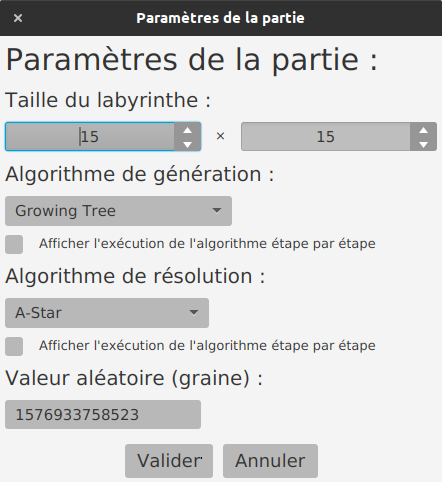Decrease the first labyrinth size with down arrow
Image resolution: width=442 pixels, height=482 pixels.
(x=187, y=144)
